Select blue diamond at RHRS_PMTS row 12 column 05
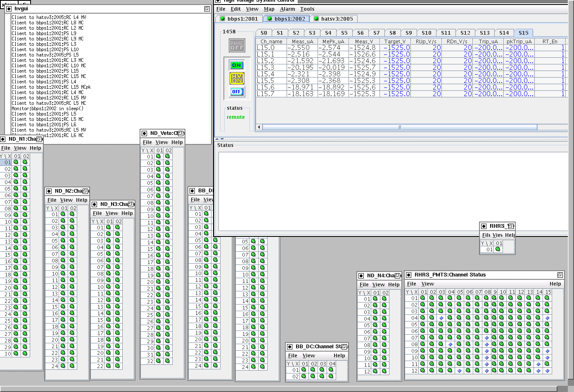This screenshot has height=392, width=574. pyautogui.click(x=459, y=371)
